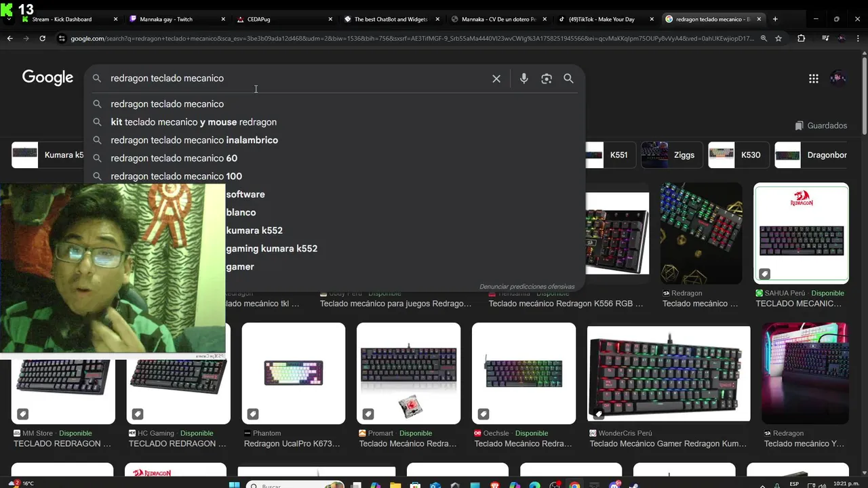Open Google Chrome in the taskbar

coord(575,485)
